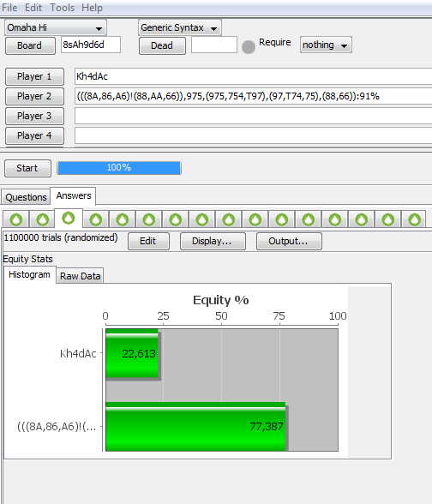Select the third (active) answer tab
Viewport: 432px width, 504px height.
69,219
